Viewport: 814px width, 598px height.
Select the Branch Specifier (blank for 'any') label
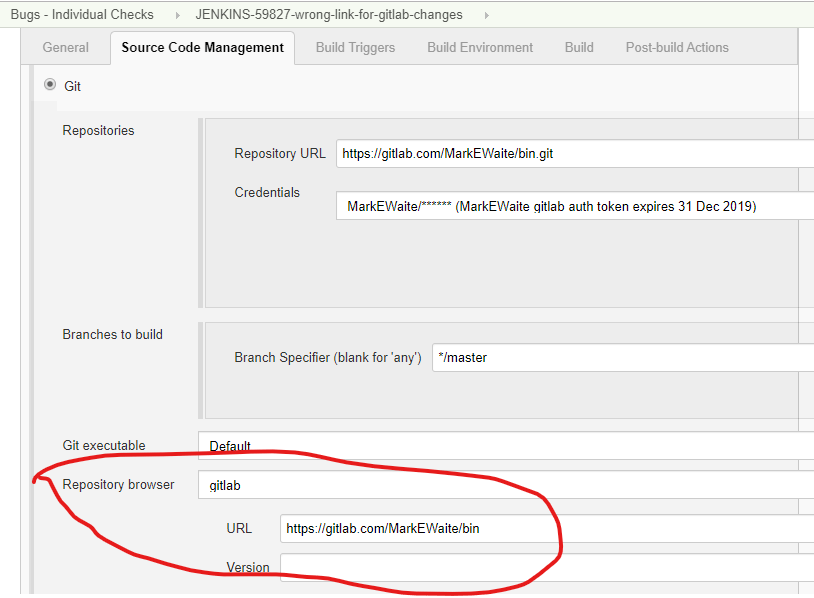[x=328, y=358]
